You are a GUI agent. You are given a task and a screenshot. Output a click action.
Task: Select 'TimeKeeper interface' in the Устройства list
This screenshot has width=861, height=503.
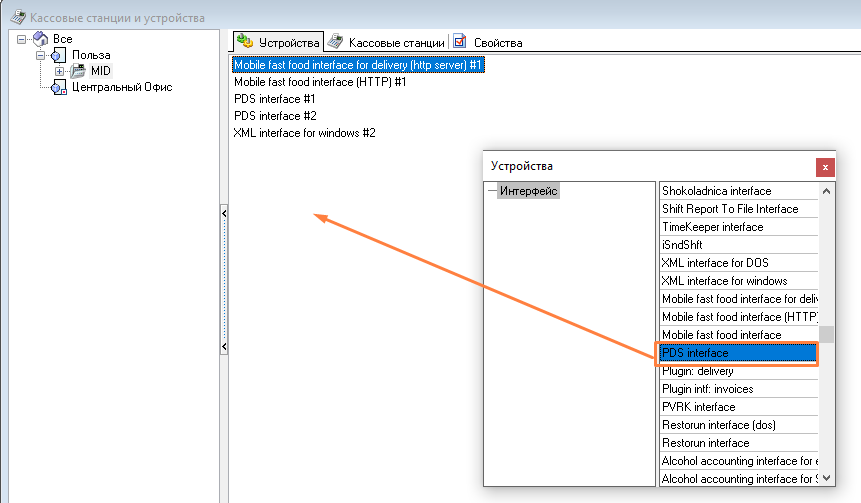(712, 227)
